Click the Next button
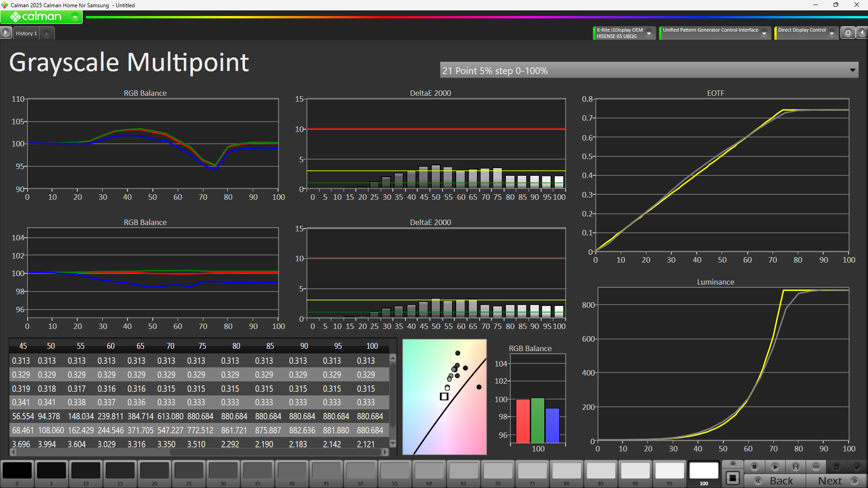The image size is (868, 488). [836, 481]
